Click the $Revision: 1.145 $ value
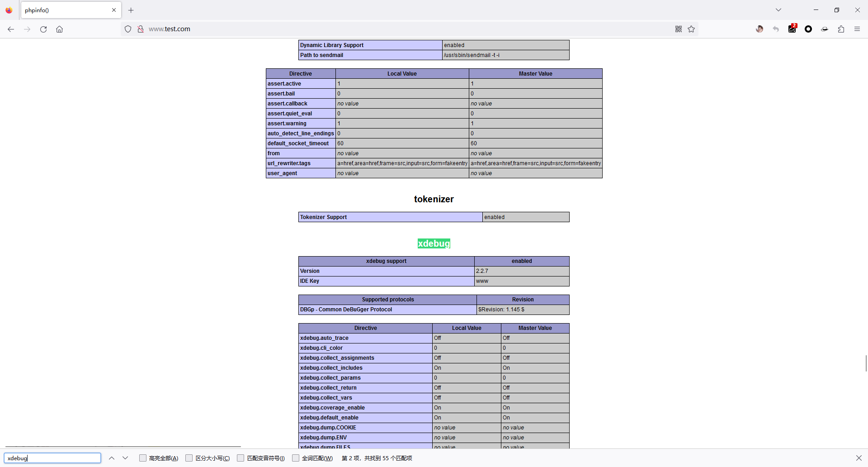Image resolution: width=868 pixels, height=467 pixels. (x=501, y=310)
